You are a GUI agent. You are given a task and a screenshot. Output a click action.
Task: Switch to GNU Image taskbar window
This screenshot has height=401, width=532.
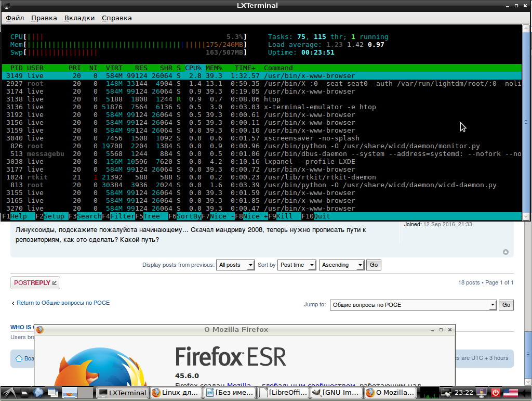click(336, 393)
